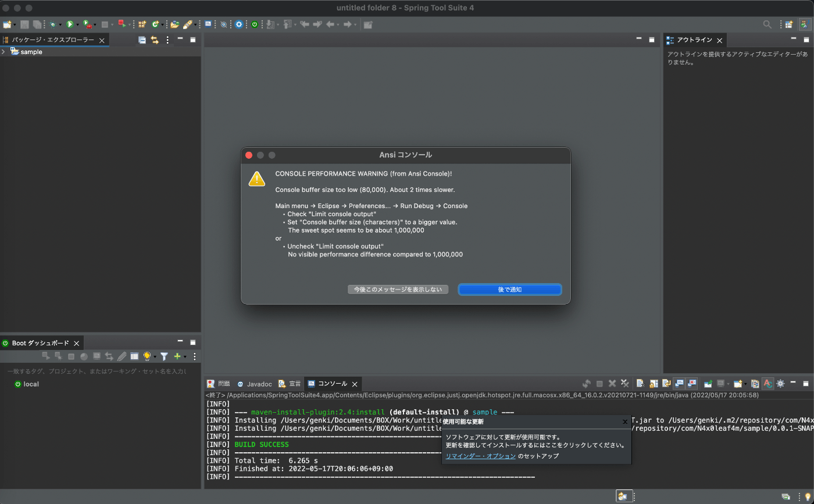Click the New wizard toolbar icon
The image size is (814, 504).
pos(7,24)
